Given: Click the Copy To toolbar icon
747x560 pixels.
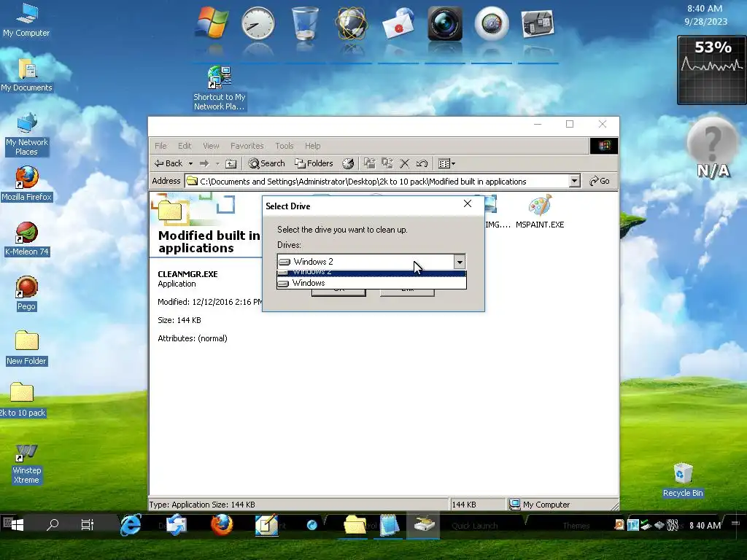Looking at the screenshot, I should pyautogui.click(x=387, y=163).
